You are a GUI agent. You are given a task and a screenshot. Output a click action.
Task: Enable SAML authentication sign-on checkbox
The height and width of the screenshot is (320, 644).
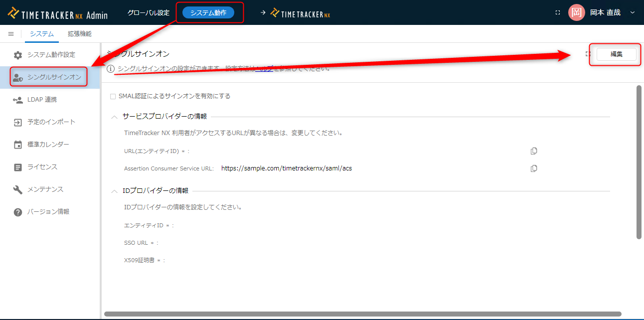pos(113,96)
